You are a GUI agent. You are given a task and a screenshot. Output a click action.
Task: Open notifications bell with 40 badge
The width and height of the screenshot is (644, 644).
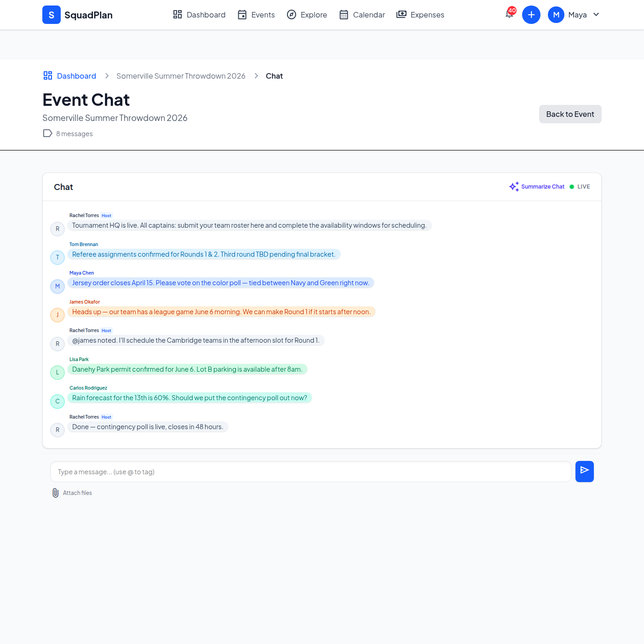click(509, 14)
